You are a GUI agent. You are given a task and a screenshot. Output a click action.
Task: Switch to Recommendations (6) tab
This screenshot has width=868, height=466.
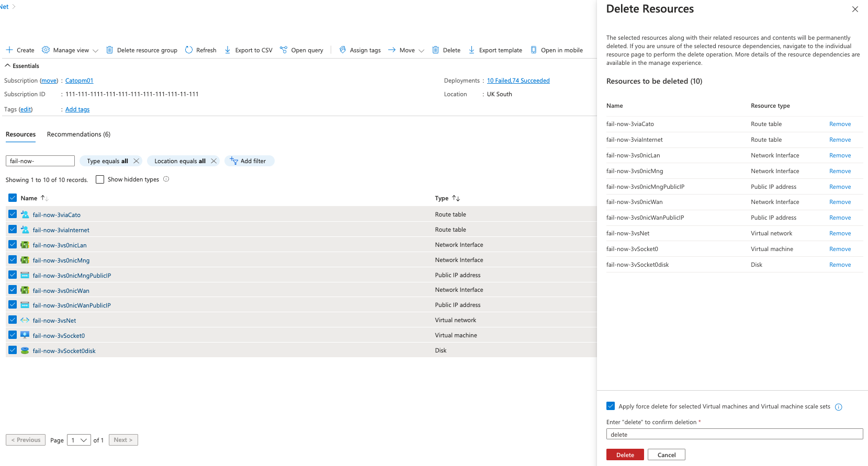[x=78, y=134]
